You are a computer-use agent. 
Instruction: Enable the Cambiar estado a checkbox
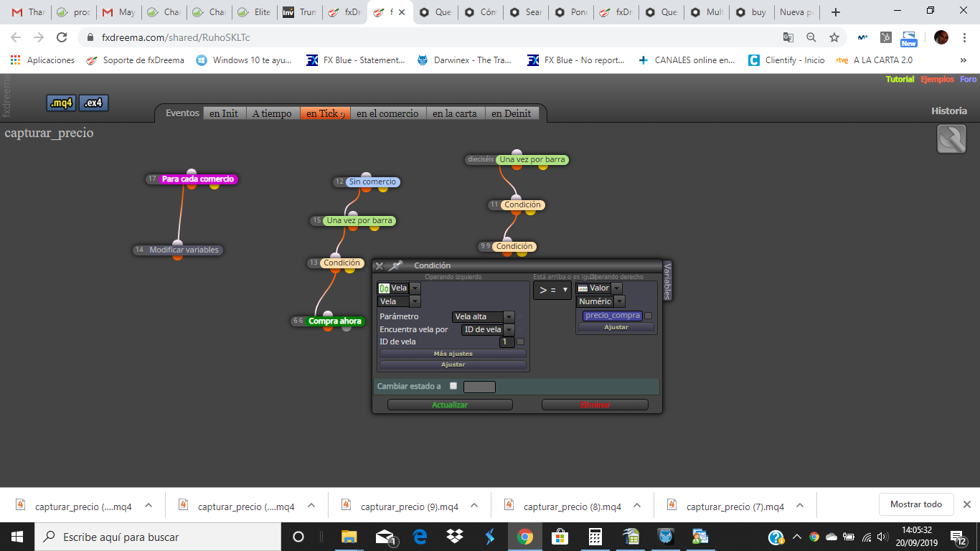coord(453,386)
